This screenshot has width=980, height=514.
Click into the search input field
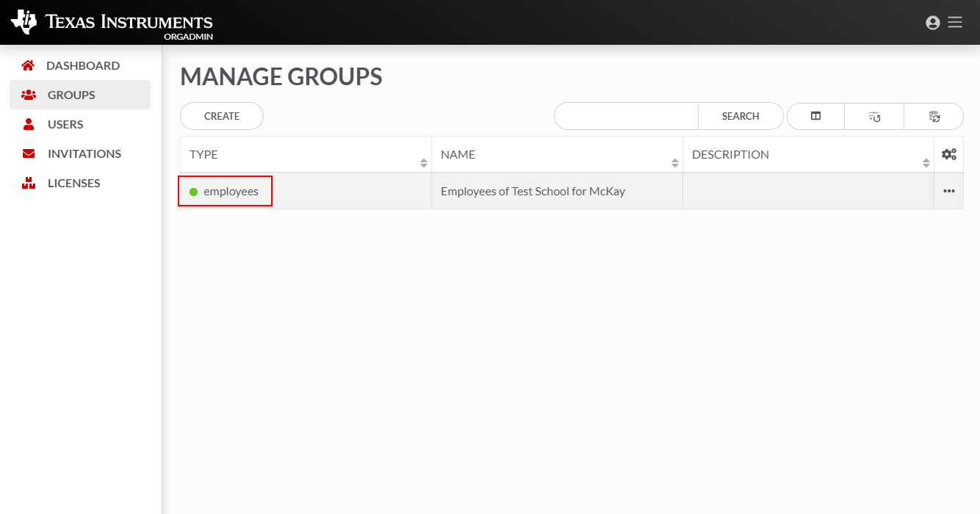(626, 116)
